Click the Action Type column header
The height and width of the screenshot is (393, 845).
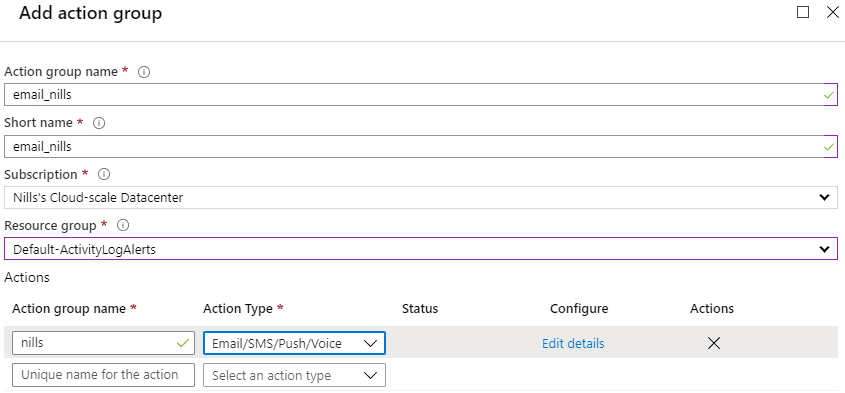(243, 308)
